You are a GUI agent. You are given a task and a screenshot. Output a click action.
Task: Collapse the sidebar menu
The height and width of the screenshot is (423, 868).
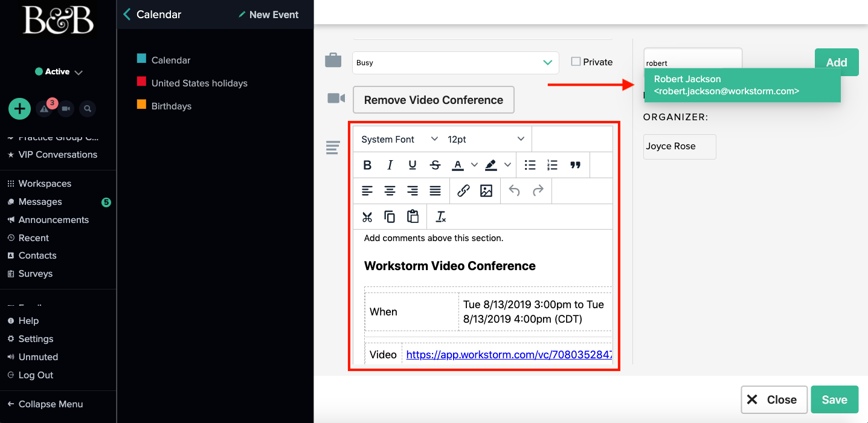click(45, 404)
